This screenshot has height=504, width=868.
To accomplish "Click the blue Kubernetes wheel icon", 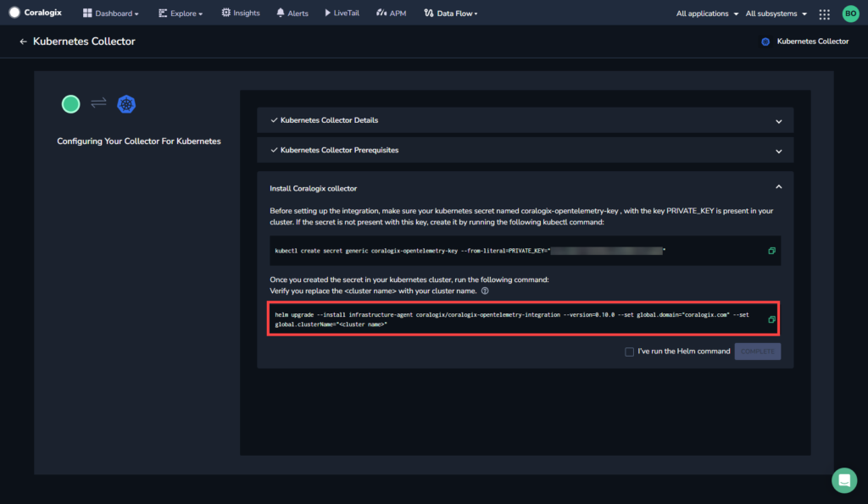I will [x=126, y=104].
